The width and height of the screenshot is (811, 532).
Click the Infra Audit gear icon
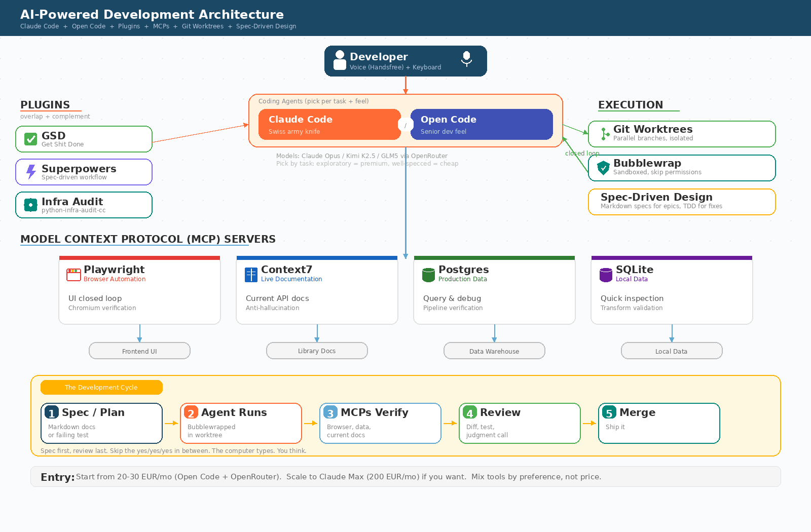[30, 205]
